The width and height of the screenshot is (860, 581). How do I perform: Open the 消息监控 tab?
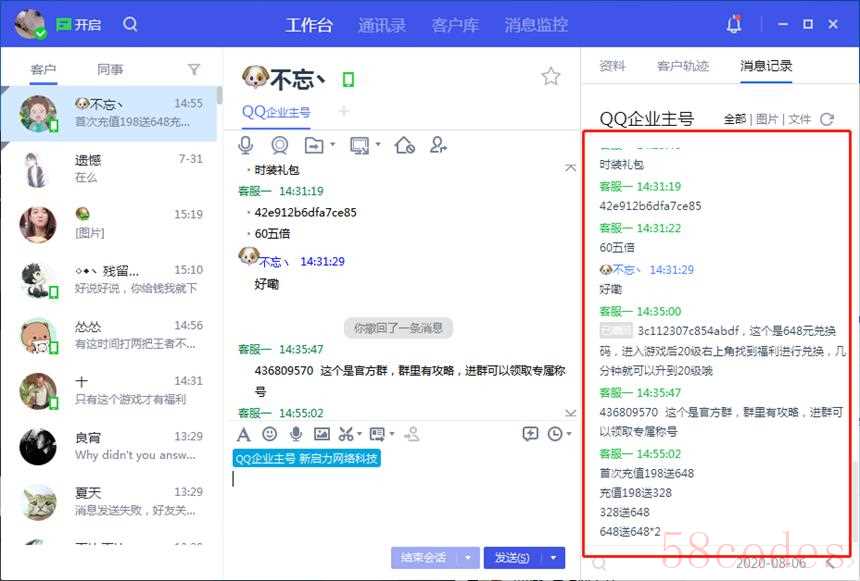(536, 25)
